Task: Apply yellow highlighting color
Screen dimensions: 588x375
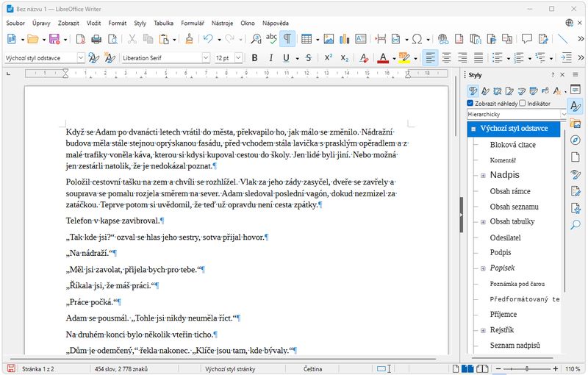Action: click(404, 58)
